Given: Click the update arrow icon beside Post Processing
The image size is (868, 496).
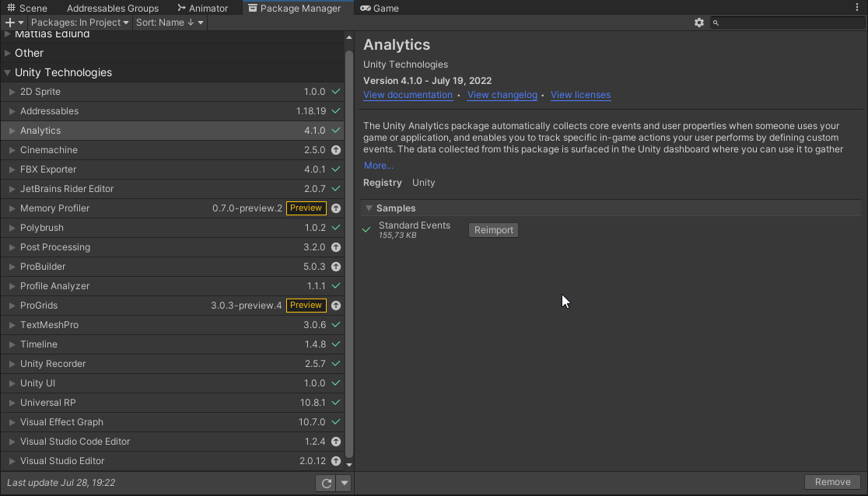Looking at the screenshot, I should coord(336,247).
